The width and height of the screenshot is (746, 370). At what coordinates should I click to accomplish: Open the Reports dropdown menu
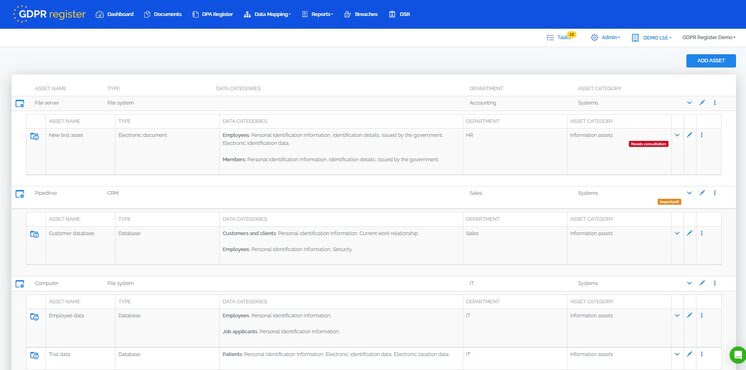point(317,14)
